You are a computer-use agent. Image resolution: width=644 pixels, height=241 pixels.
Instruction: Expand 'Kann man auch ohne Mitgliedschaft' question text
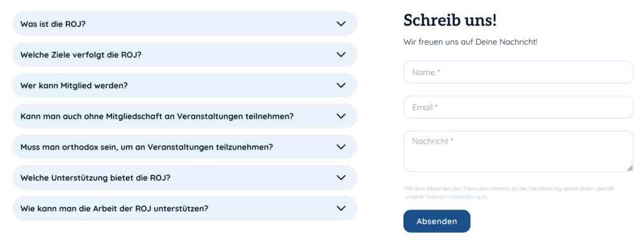point(157,116)
